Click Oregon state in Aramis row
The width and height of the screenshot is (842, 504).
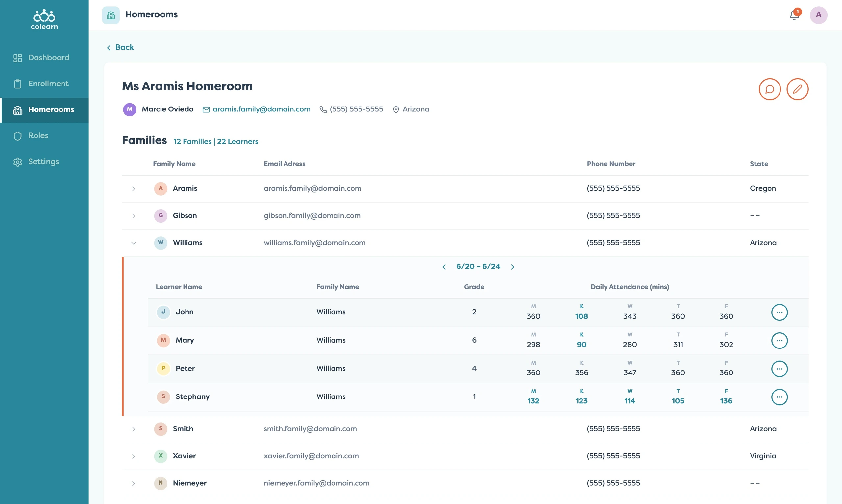point(762,188)
